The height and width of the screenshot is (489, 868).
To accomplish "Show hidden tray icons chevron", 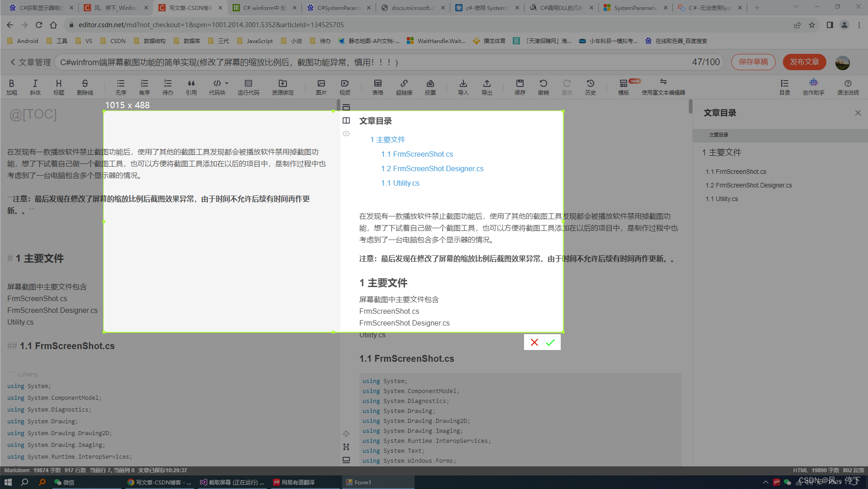I will click(765, 482).
